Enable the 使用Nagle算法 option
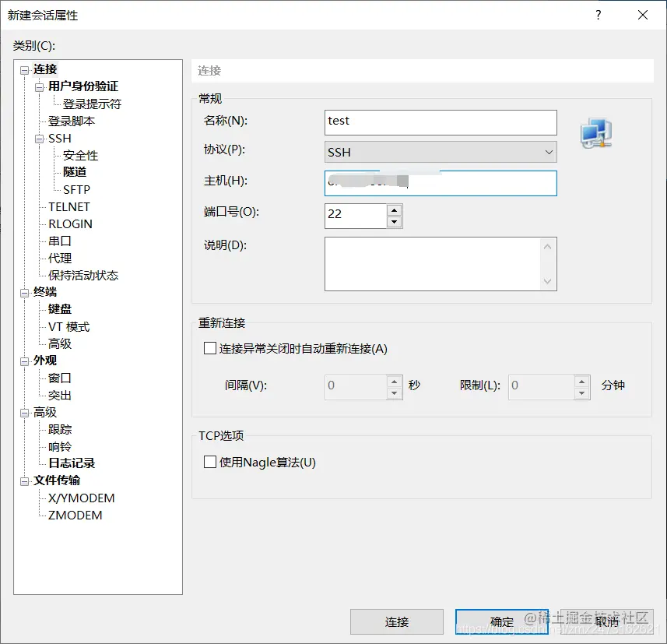Image resolution: width=667 pixels, height=644 pixels. 209,462
